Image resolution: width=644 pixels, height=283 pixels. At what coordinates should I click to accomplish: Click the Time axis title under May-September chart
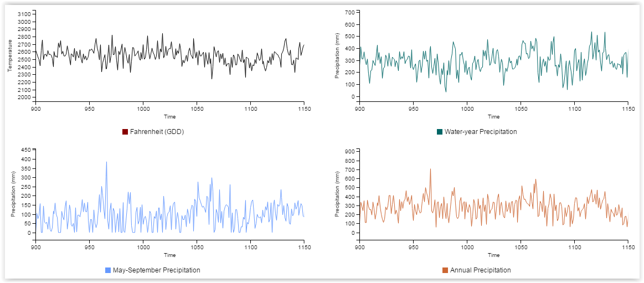click(169, 255)
